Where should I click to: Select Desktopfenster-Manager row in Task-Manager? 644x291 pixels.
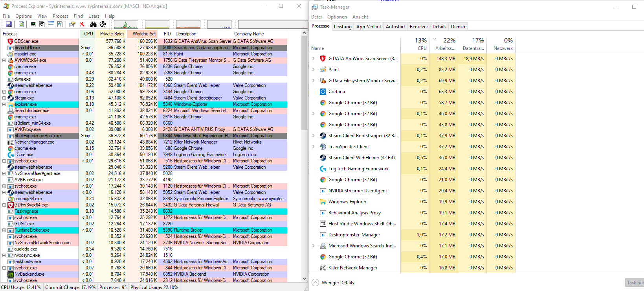point(412,235)
